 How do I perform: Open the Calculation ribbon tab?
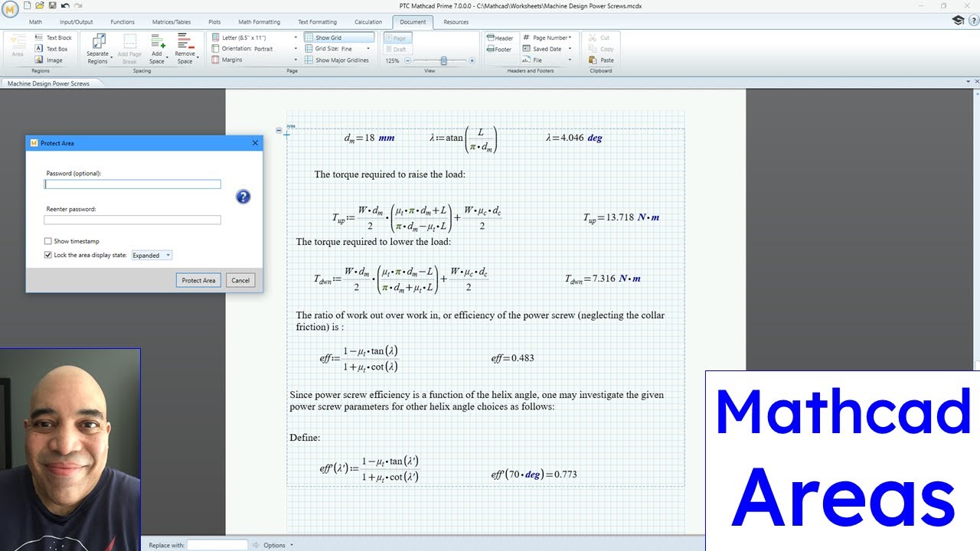tap(368, 21)
